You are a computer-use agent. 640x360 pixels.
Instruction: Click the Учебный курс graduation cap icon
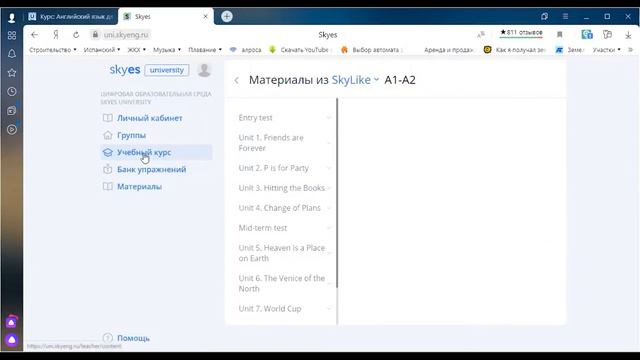108,152
